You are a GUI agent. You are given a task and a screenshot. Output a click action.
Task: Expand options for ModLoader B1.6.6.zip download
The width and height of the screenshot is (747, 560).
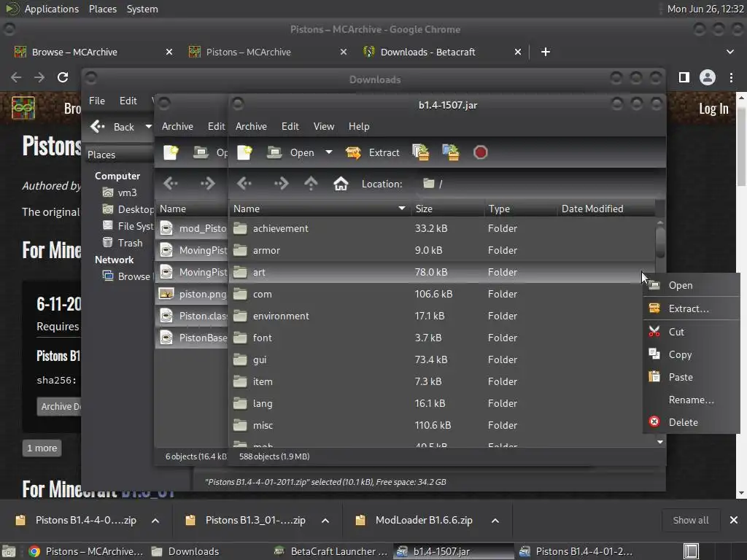[495, 521]
